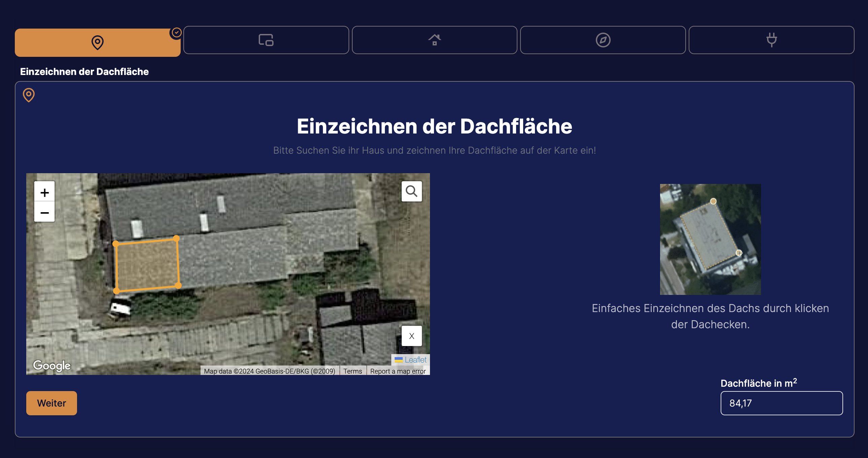Click the Dachfläche in m² input field
The image size is (868, 458).
click(x=781, y=403)
